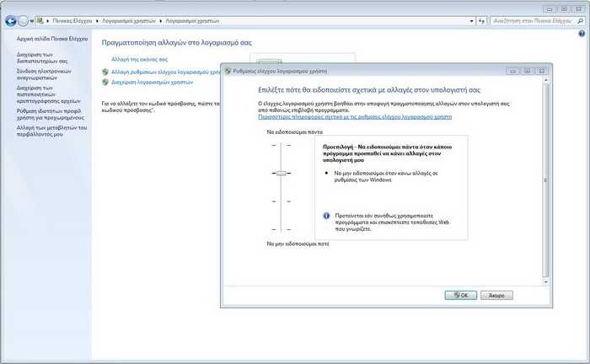Open Αλλαγή ρυθμίσεων ελέγχου λογαριασμού χρήστη link
Screen dimensions: 590x364
point(165,72)
